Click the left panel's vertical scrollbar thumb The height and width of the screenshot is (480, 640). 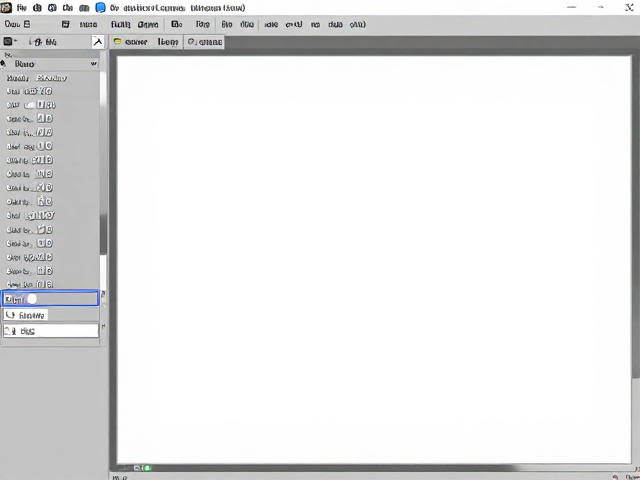pos(103,235)
